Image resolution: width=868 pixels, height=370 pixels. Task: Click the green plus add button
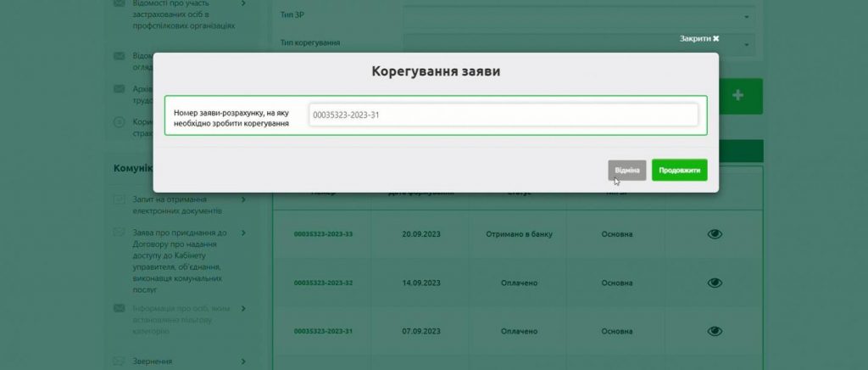click(x=737, y=96)
